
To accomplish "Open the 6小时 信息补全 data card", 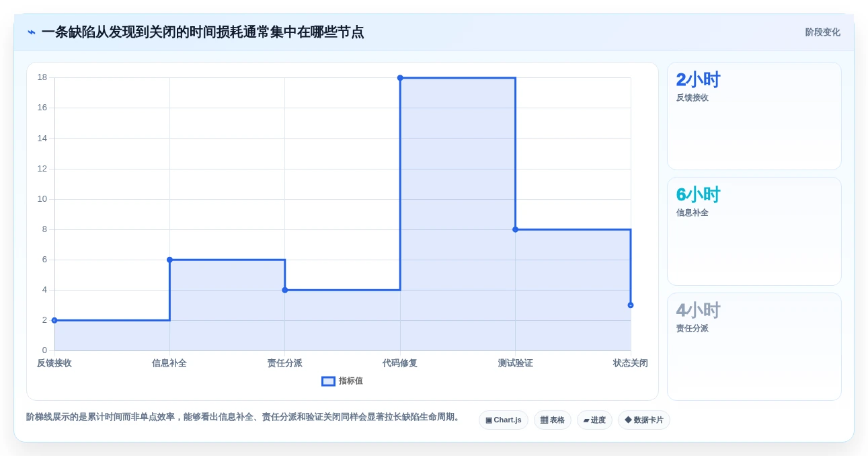I will (754, 231).
